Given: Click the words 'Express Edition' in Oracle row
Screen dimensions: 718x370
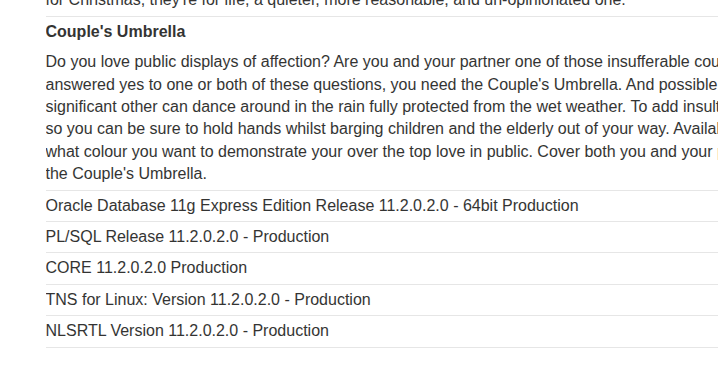Looking at the screenshot, I should (256, 206).
